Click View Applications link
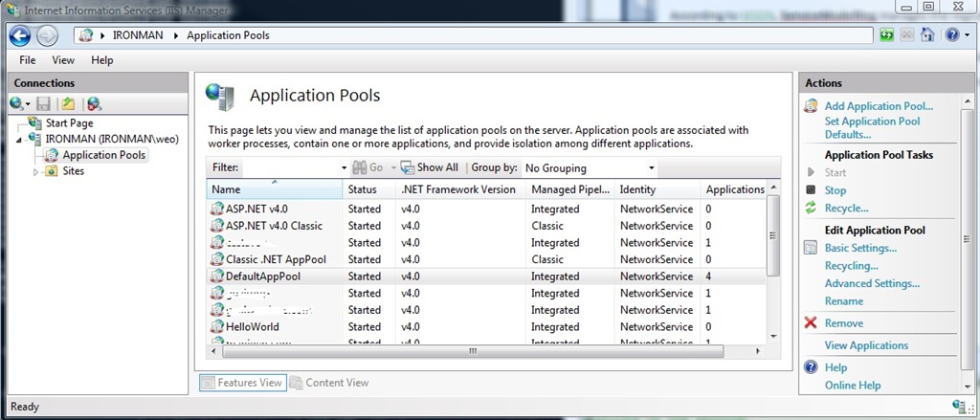 point(866,345)
